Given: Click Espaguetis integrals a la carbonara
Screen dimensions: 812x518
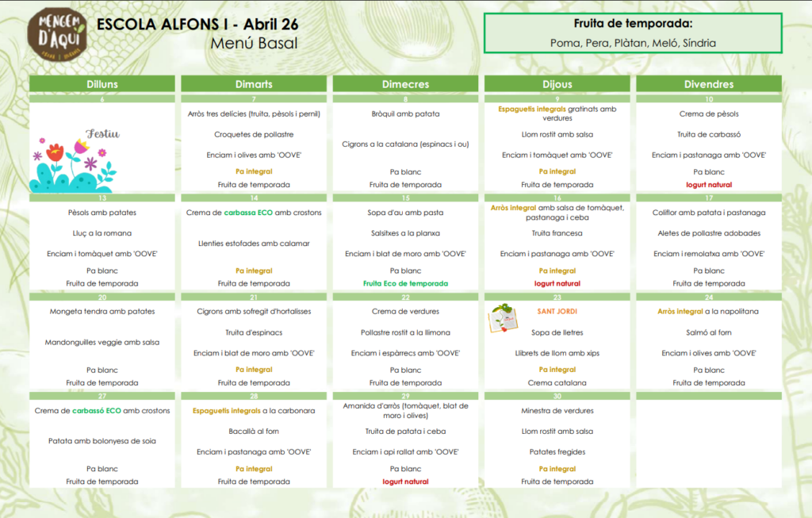Looking at the screenshot, I should (254, 411).
